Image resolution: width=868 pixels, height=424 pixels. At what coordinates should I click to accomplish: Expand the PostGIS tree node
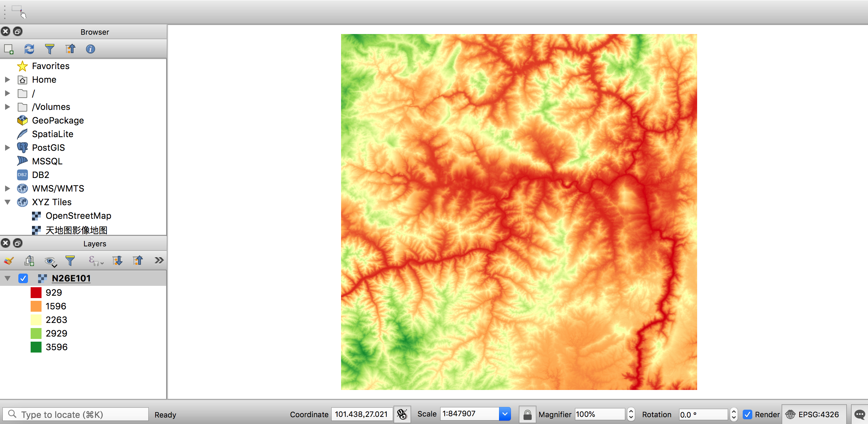pos(7,148)
